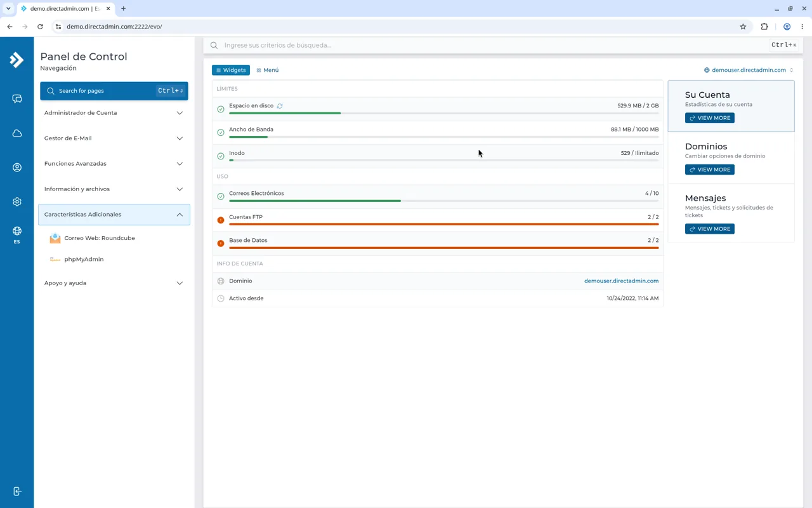Open Correo Web: Roundcube link
The width and height of the screenshot is (812, 508).
[x=100, y=238]
